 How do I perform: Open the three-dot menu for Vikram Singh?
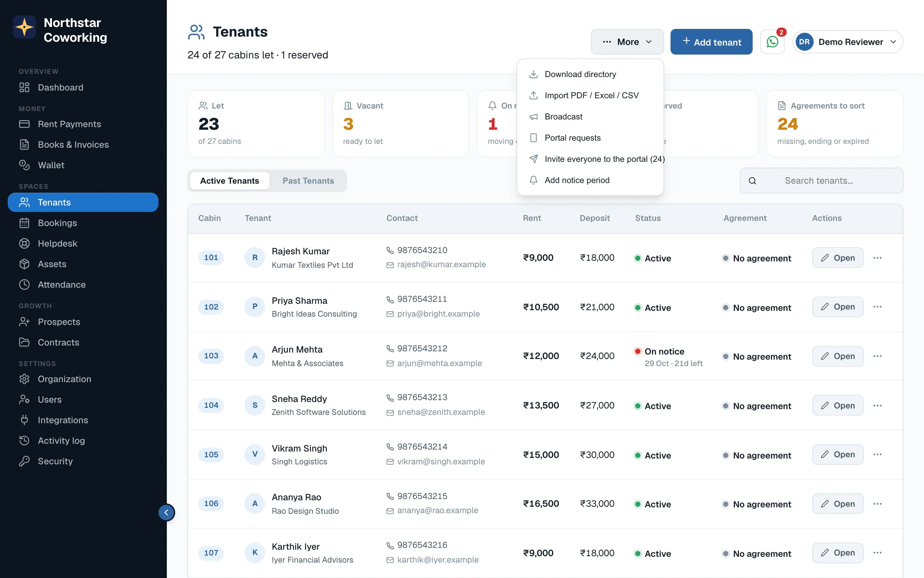pyautogui.click(x=877, y=454)
